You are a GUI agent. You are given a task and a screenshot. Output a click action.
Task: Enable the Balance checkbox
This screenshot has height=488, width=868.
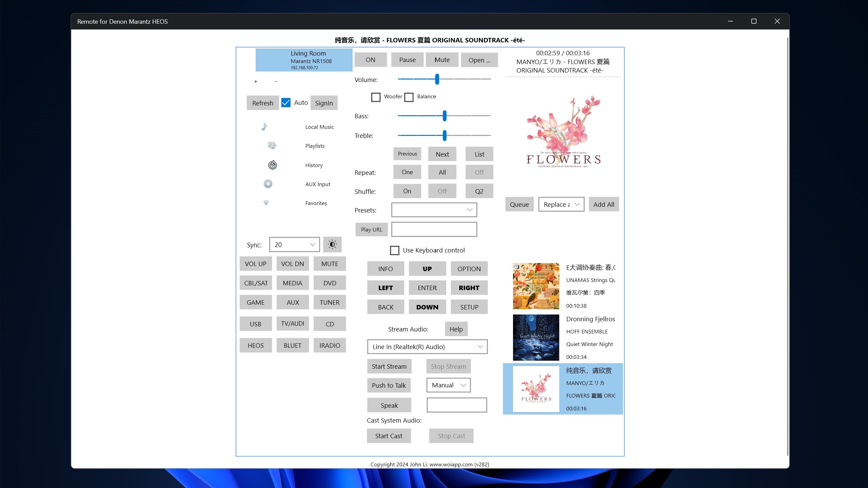[409, 97]
